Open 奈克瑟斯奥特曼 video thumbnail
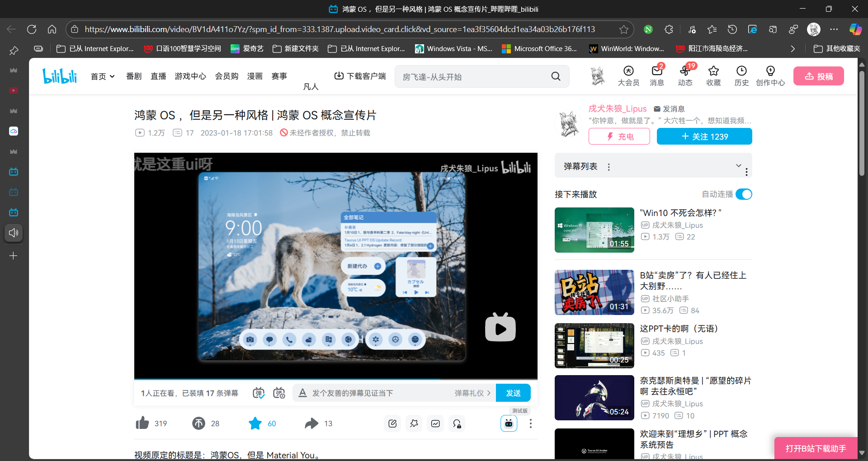 pyautogui.click(x=594, y=398)
